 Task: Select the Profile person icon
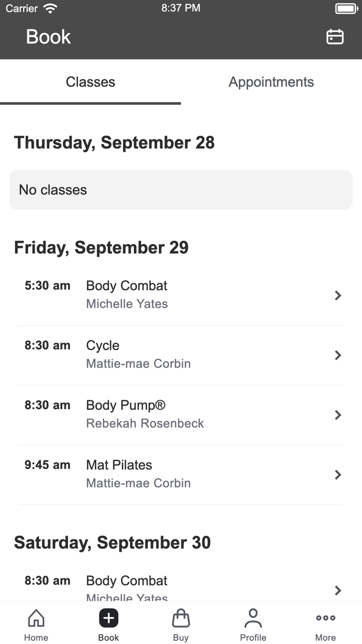(x=253, y=618)
